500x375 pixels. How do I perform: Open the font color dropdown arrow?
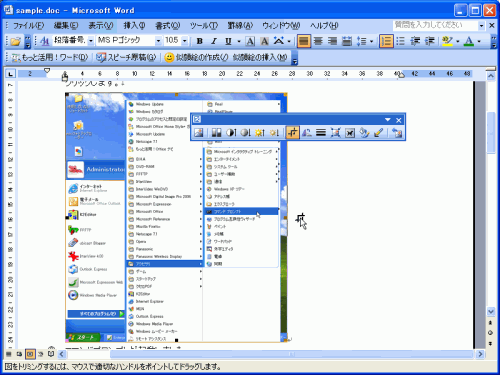coord(479,41)
